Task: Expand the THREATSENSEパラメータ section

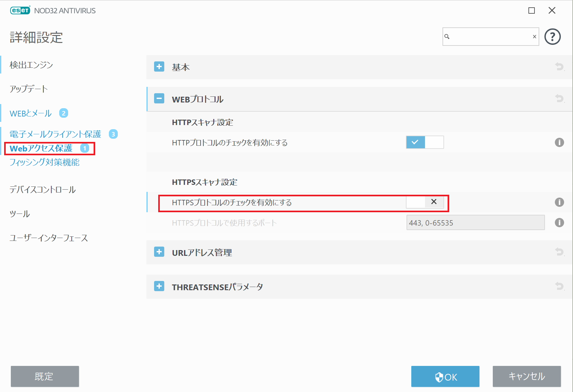Action: click(159, 286)
